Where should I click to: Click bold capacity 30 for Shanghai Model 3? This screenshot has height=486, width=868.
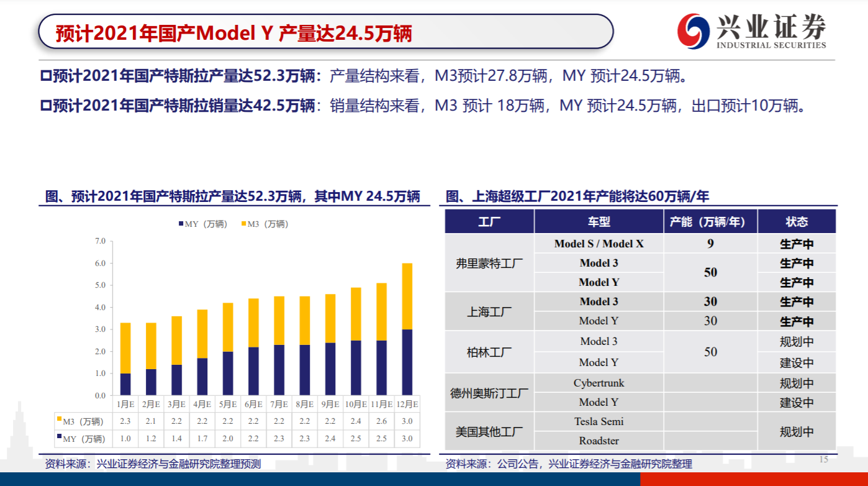coord(710,301)
